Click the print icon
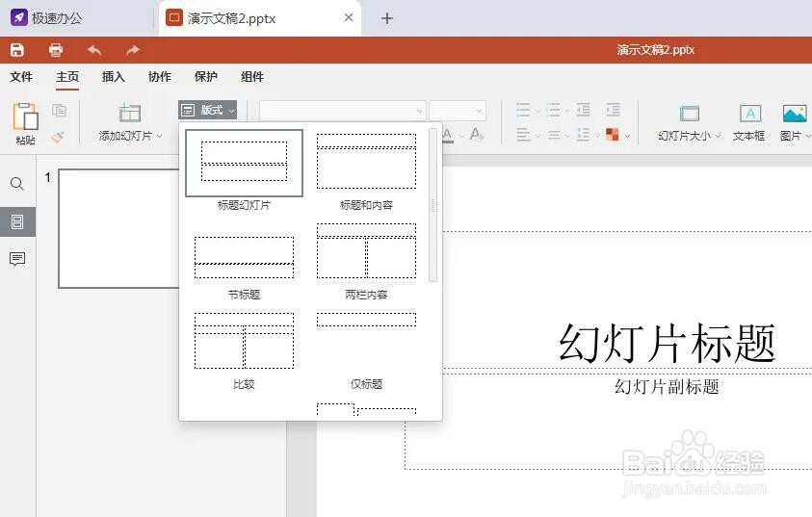Image resolution: width=812 pixels, height=517 pixels. click(56, 50)
